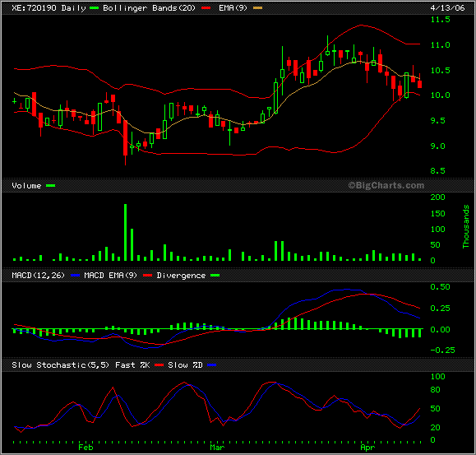This screenshot has width=476, height=455.
Task: Click the Feb month marker on axis
Action: pos(85,448)
